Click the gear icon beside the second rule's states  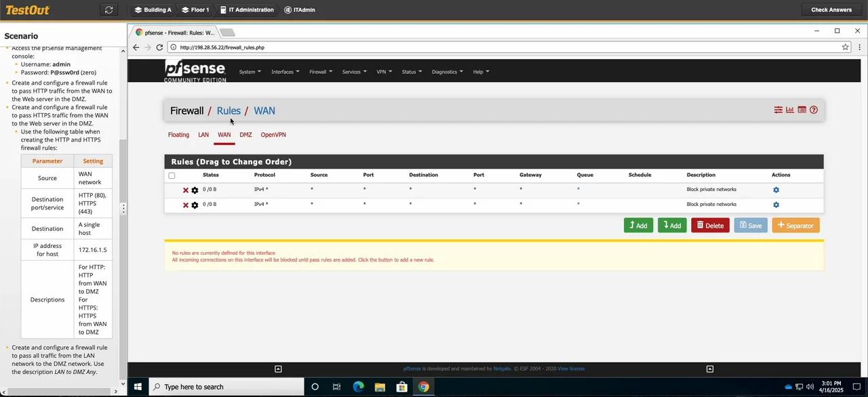(x=195, y=205)
